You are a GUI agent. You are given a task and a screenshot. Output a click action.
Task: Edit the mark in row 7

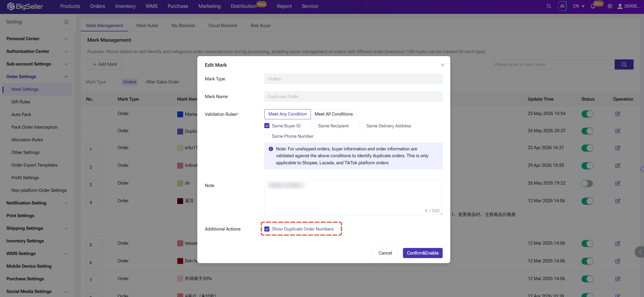click(618, 279)
